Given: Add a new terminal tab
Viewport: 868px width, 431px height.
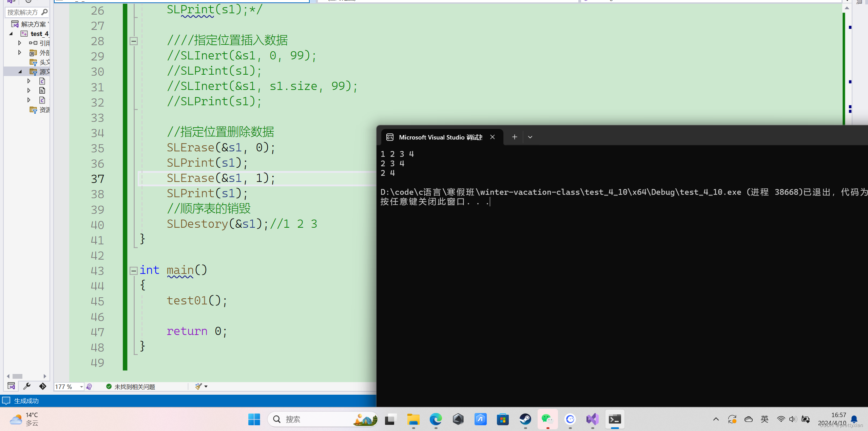Looking at the screenshot, I should [514, 137].
